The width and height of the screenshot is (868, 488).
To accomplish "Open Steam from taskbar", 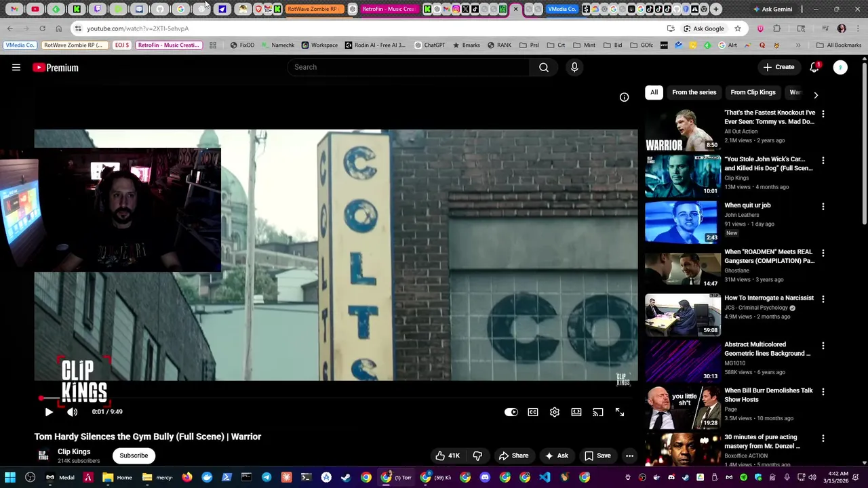I will point(346,477).
